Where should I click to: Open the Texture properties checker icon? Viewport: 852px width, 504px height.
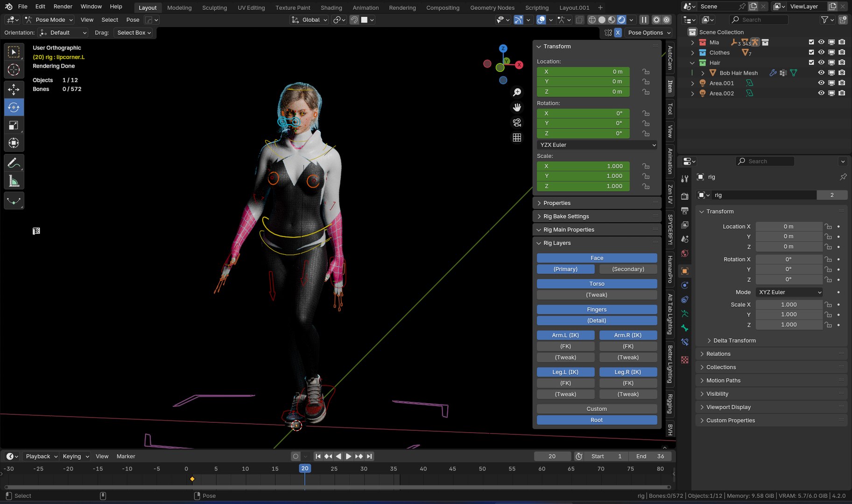[684, 360]
